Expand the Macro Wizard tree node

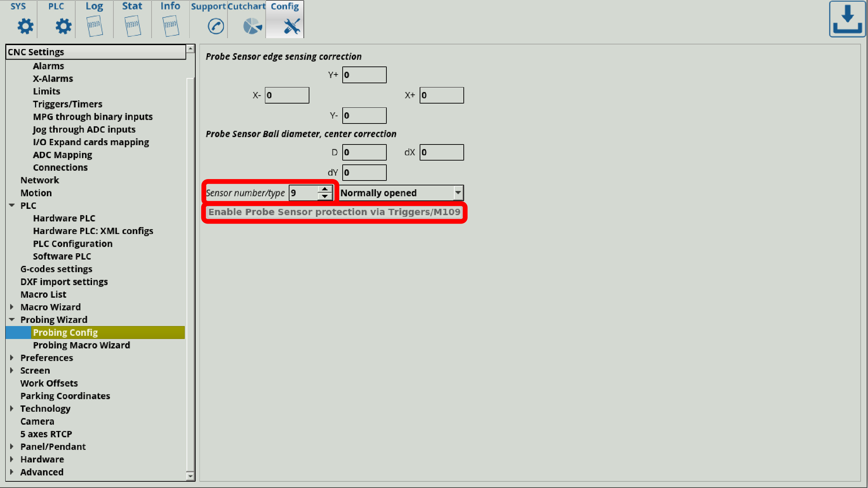[x=12, y=307]
